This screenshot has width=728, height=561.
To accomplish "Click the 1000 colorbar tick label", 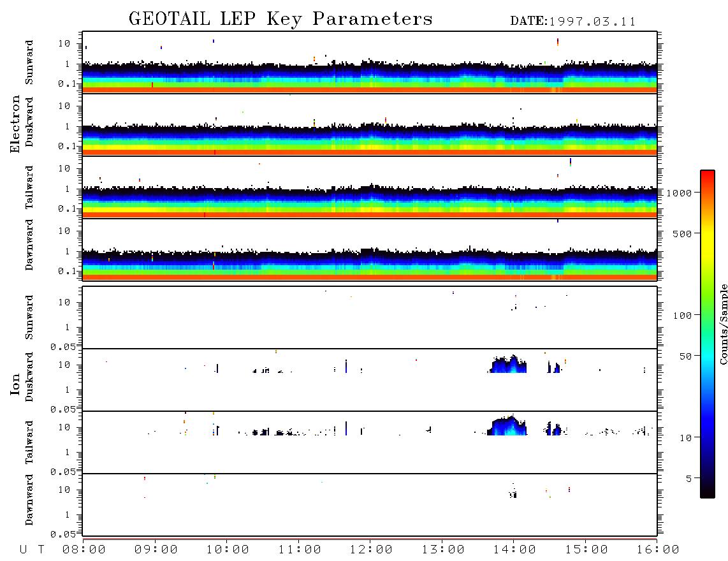I will pos(679,193).
